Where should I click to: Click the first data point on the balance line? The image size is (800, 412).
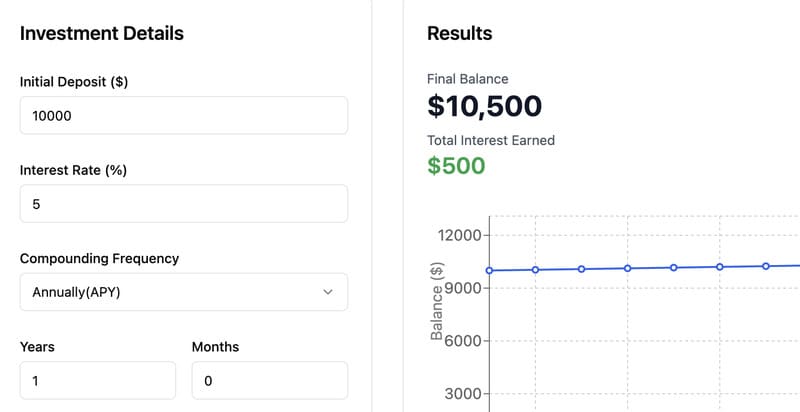(490, 270)
